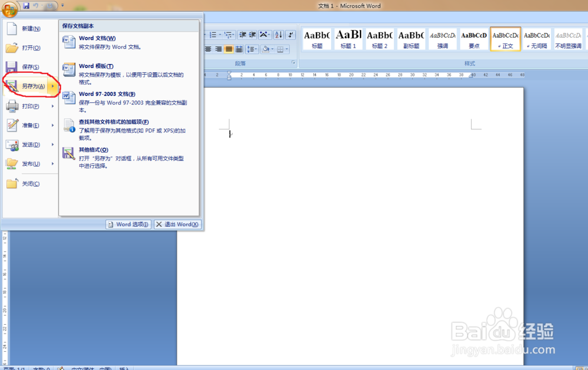The height and width of the screenshot is (370, 588).
Task: Toggle the highlighted justify alignment button
Action: [x=228, y=49]
